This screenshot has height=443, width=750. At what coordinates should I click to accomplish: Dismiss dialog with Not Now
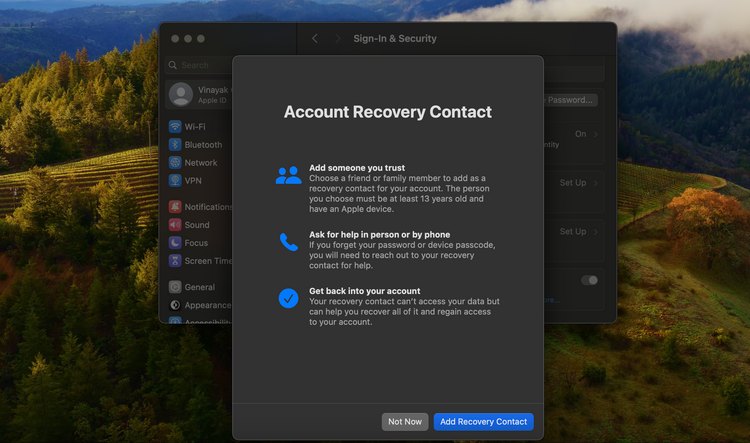[405, 421]
